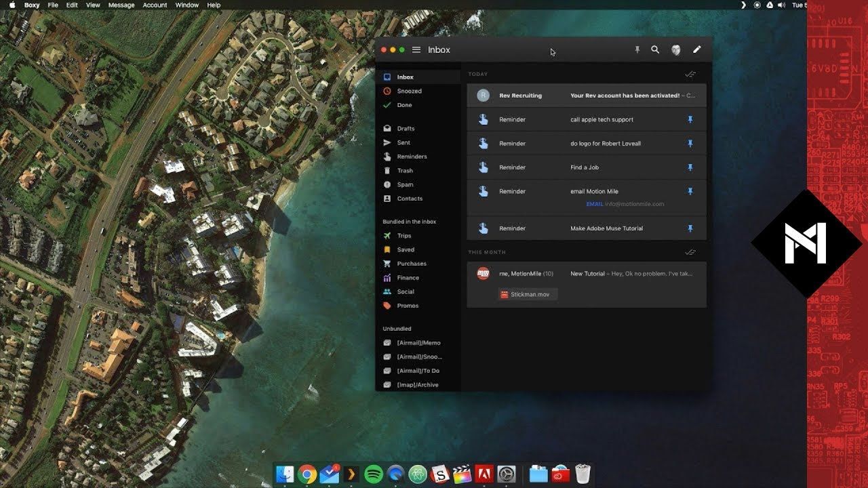Viewport: 868px width, 488px height.
Task: Click the compose pencil icon
Action: click(x=696, y=49)
